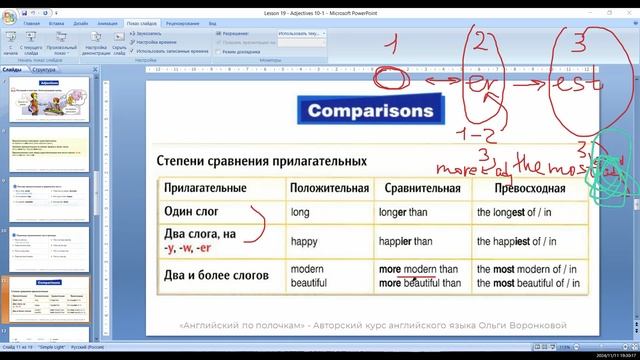Click the Один слог table cell
Screen dimensions: 640x360
tap(222, 212)
